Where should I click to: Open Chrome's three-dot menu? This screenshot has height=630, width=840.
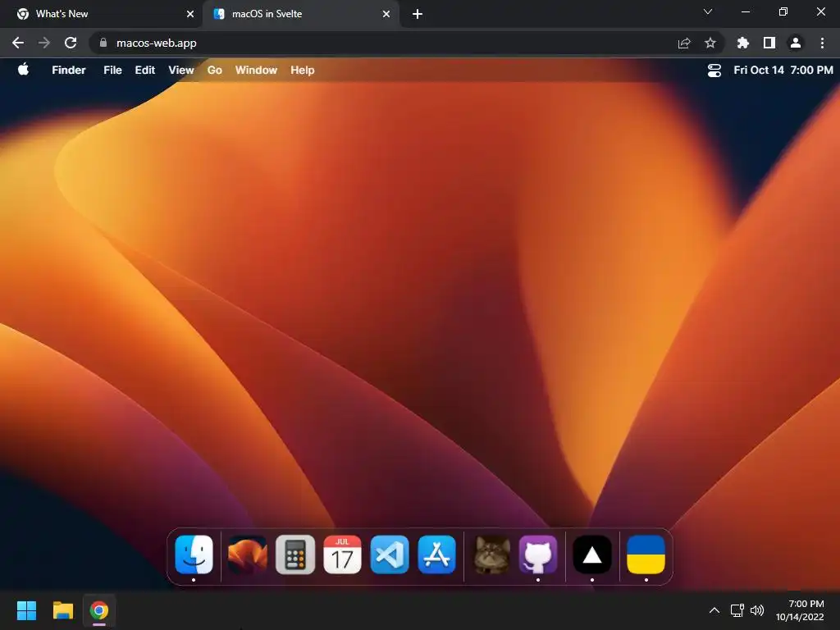[x=822, y=43]
